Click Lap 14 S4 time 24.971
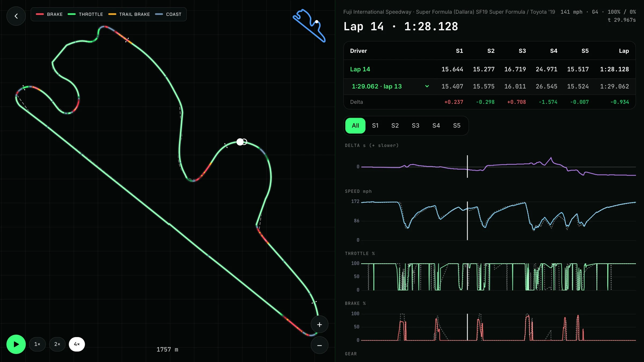Screen dimensions: 644x362 (x=547, y=69)
